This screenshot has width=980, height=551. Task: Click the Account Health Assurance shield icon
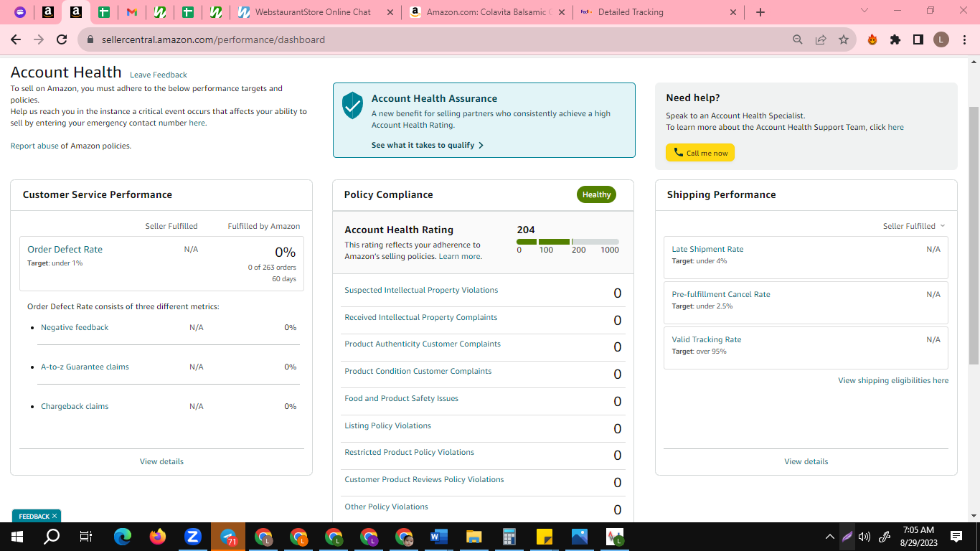pos(352,105)
